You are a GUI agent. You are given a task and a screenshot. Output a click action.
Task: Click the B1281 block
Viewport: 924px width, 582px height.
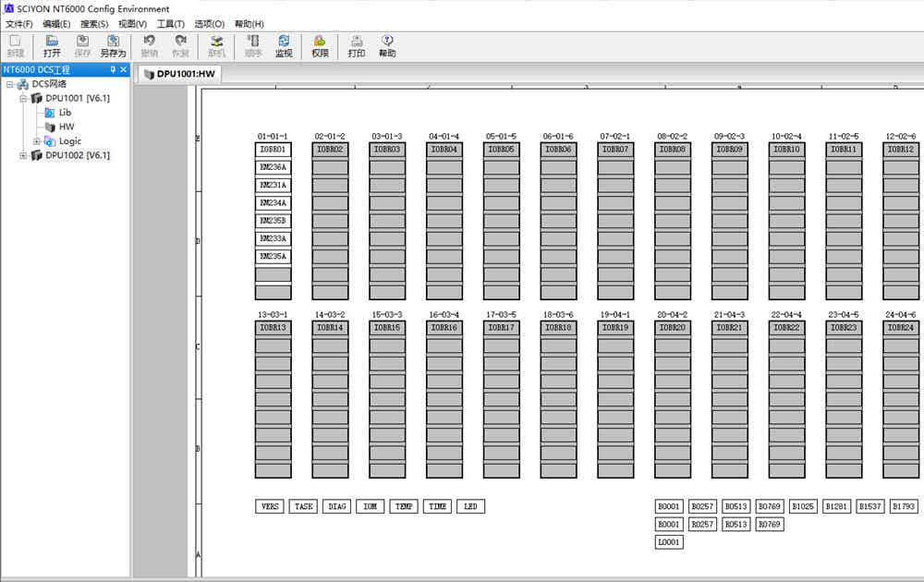837,506
